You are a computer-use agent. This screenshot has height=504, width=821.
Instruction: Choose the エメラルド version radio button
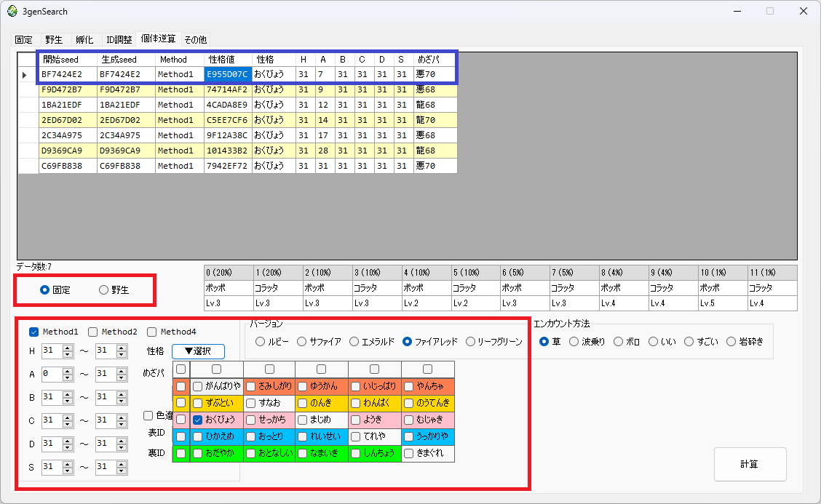click(354, 342)
